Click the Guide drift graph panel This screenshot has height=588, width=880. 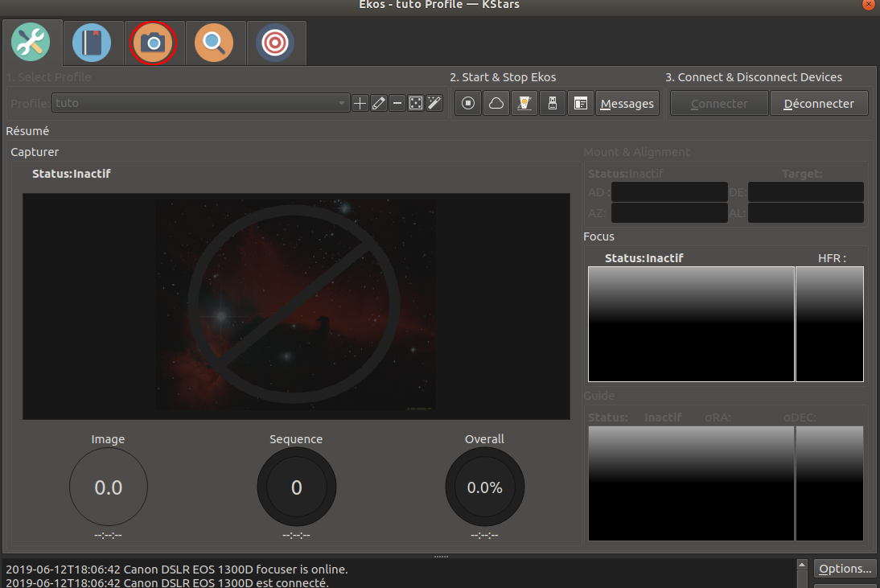click(x=691, y=483)
